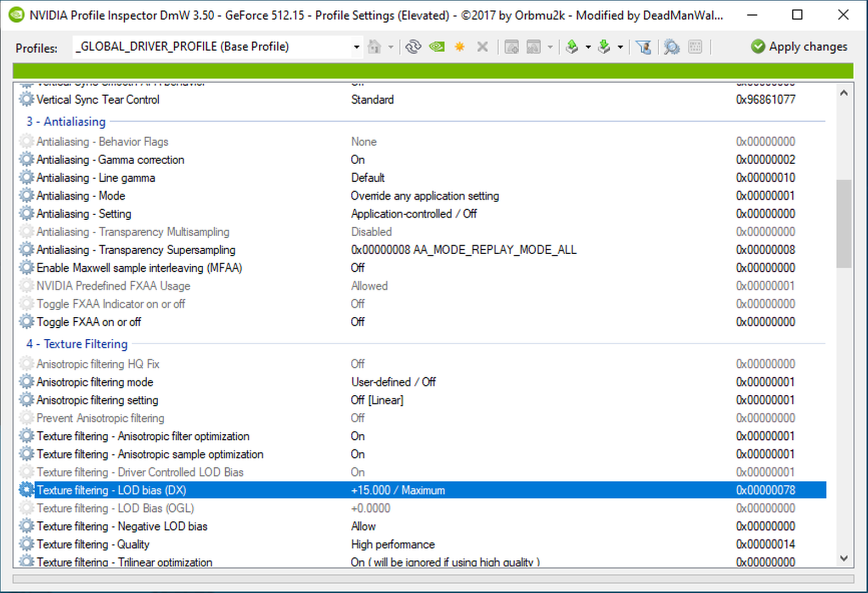Select the Prevent Anisotropic filtering setting name
The height and width of the screenshot is (593, 868).
point(100,418)
